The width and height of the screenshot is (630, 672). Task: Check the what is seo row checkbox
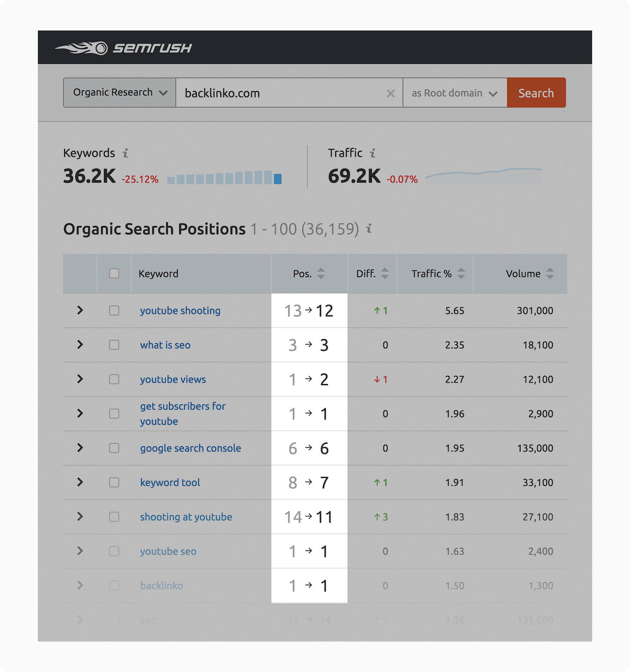[114, 345]
